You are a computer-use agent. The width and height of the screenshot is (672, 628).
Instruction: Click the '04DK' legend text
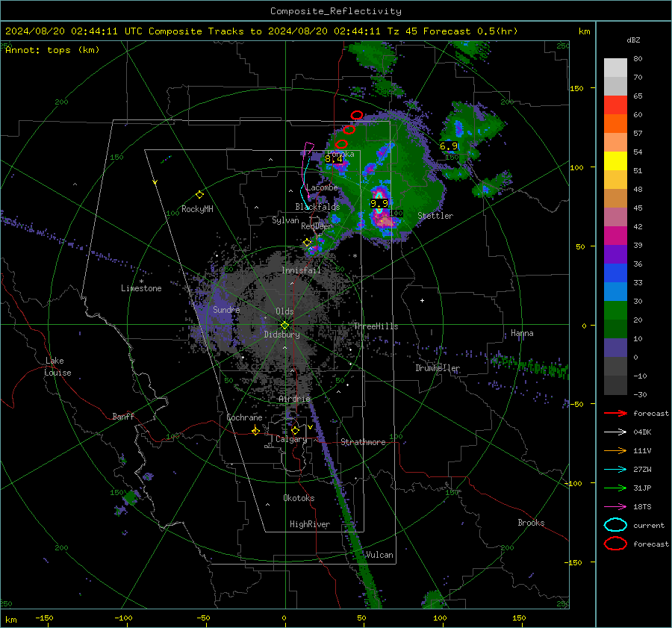[x=642, y=432]
